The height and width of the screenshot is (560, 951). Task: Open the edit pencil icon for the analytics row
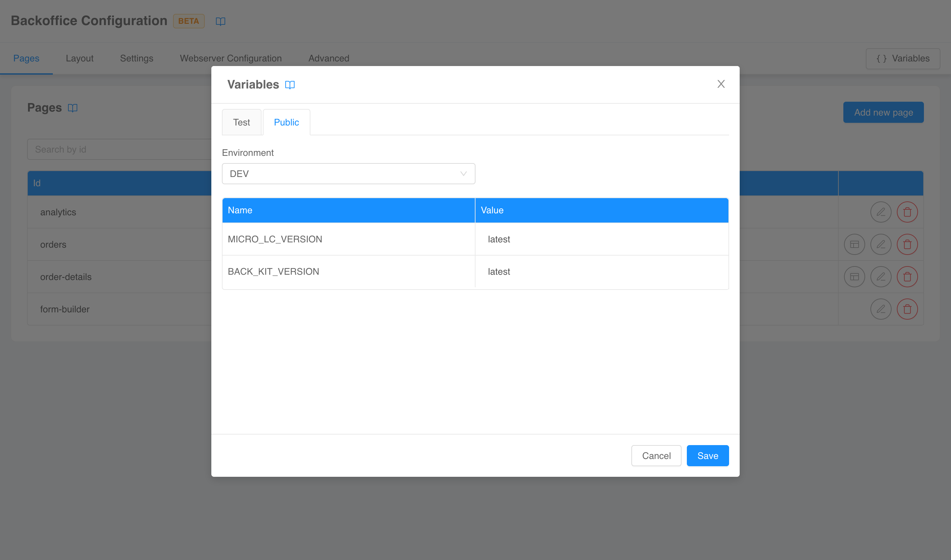click(881, 212)
